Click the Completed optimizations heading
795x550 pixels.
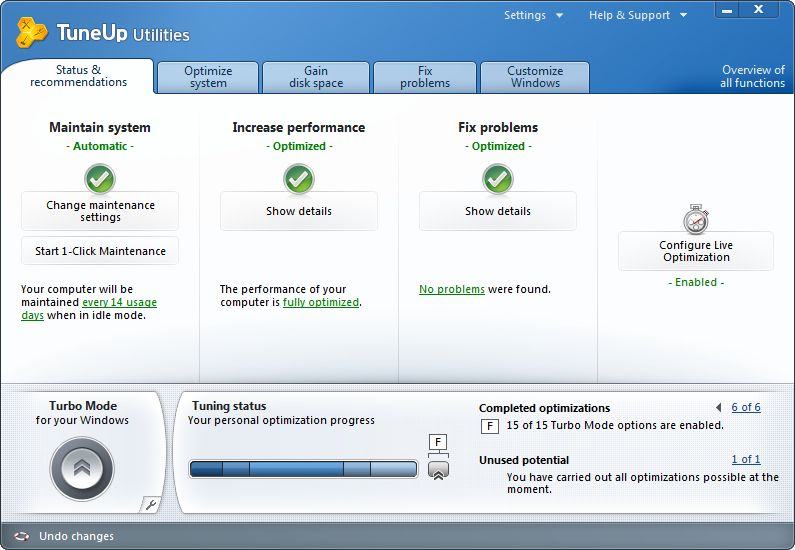(544, 408)
